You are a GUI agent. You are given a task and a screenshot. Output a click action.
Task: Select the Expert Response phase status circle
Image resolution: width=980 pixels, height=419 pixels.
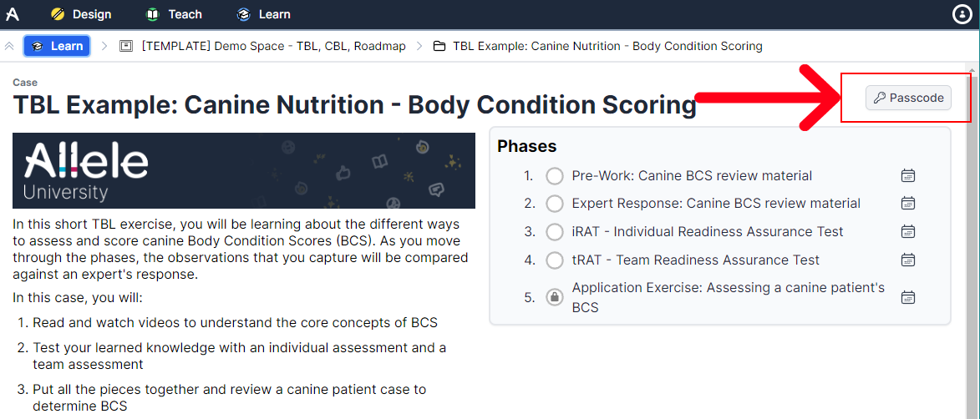554,204
